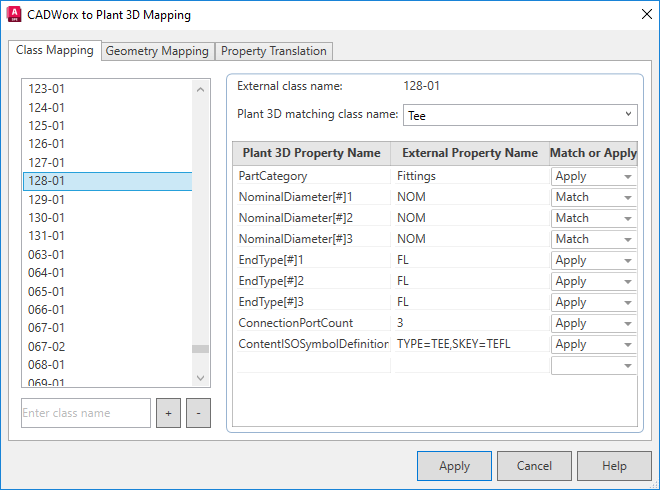Open Help for the mapping dialog
660x490 pixels.
point(614,466)
